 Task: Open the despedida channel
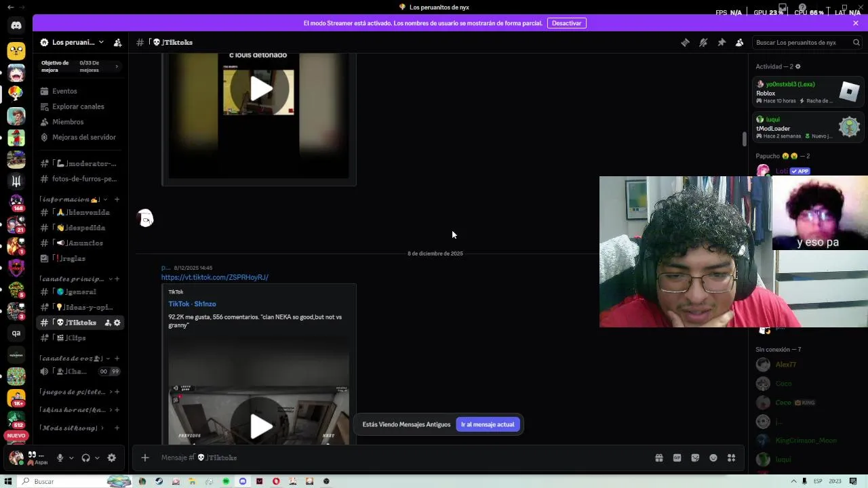[x=80, y=228]
